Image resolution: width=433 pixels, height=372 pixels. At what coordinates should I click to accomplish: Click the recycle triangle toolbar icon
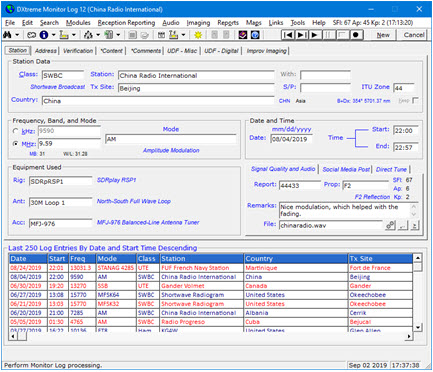pos(88,35)
